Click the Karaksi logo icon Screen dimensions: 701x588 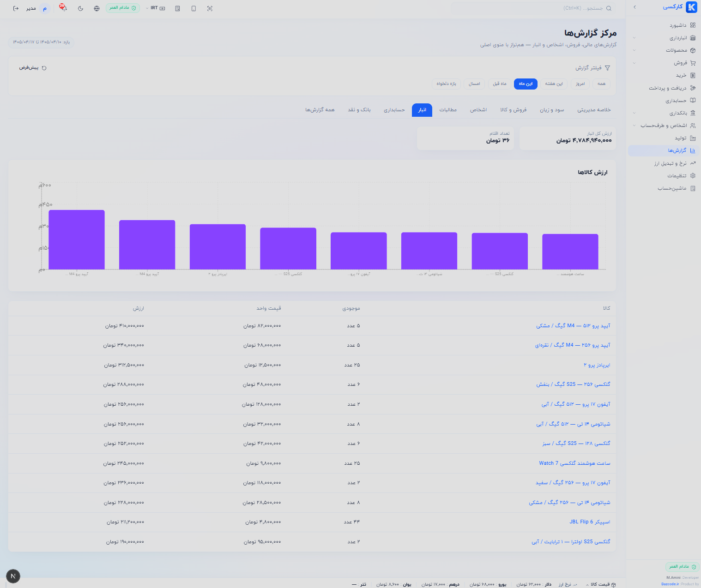(x=691, y=7)
